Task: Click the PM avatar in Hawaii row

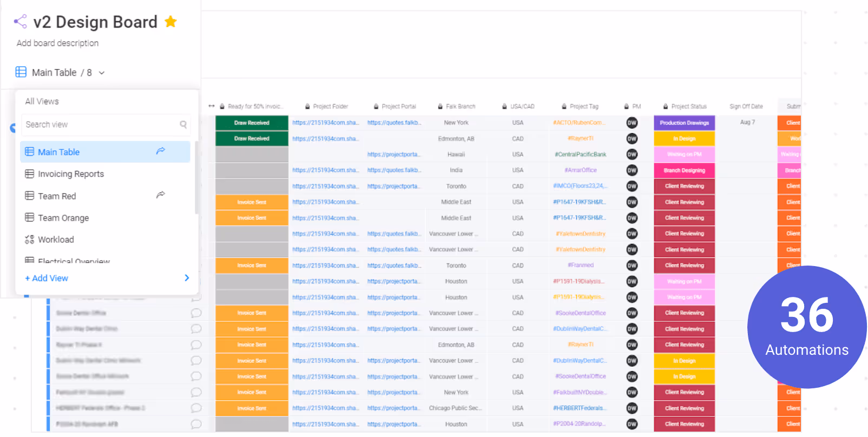Action: pyautogui.click(x=632, y=154)
